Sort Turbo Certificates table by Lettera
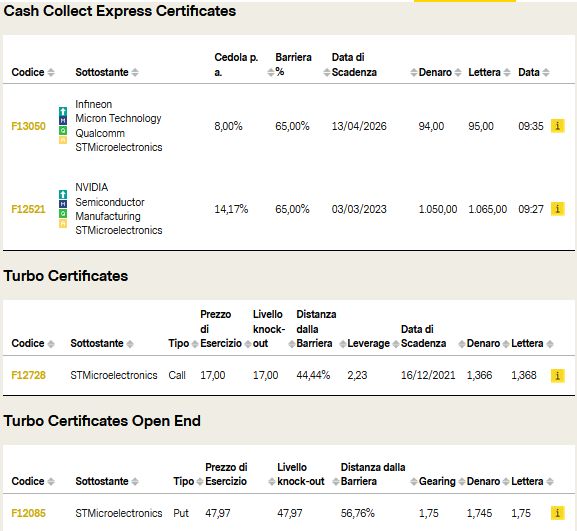Viewport: 577px width, 531px height. pos(550,344)
